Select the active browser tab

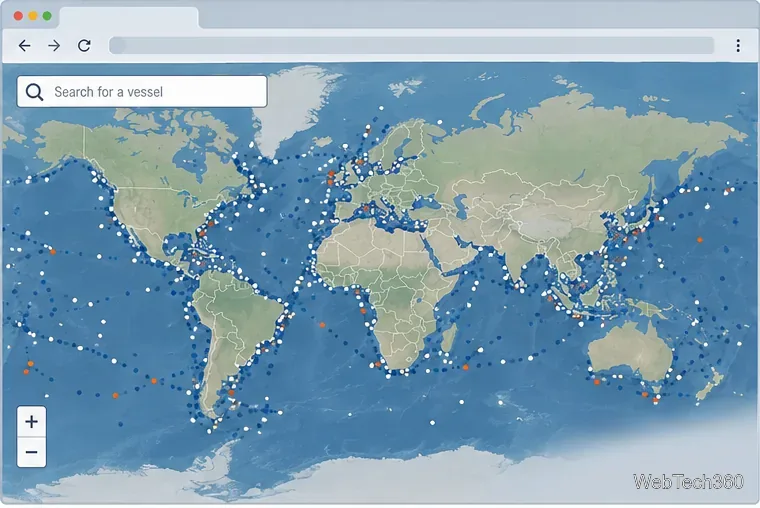click(x=129, y=18)
